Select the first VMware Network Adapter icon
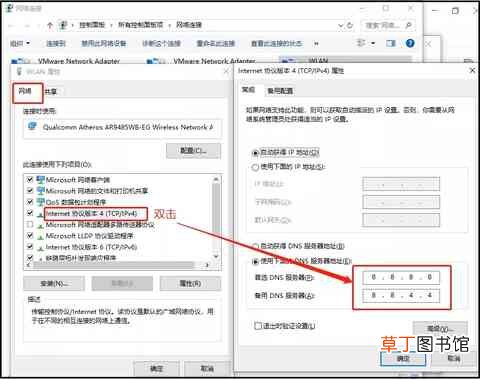480x379 pixels. tap(21, 61)
